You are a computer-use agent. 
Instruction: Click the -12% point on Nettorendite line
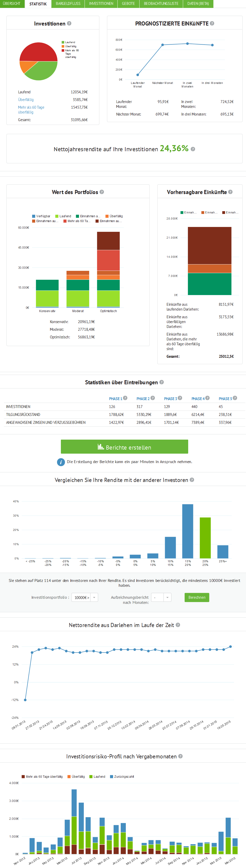point(25,700)
